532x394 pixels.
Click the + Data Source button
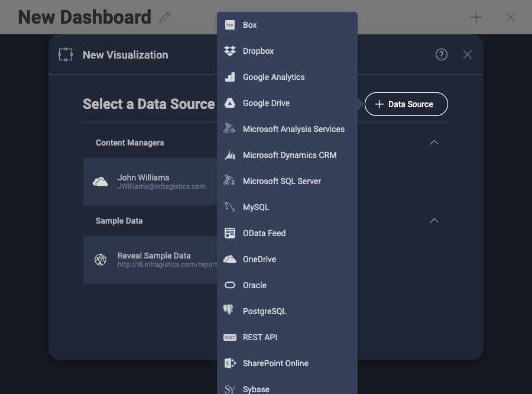[406, 104]
